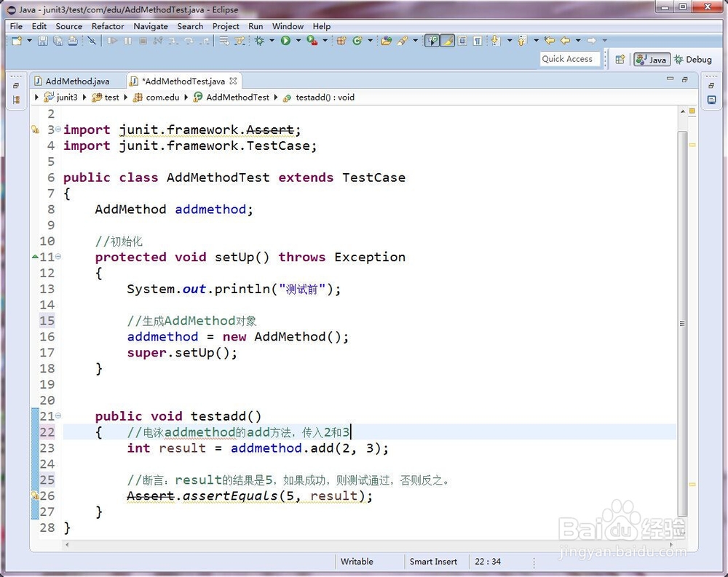Open the Refactor menu
Image resolution: width=728 pixels, height=577 pixels.
tap(108, 26)
